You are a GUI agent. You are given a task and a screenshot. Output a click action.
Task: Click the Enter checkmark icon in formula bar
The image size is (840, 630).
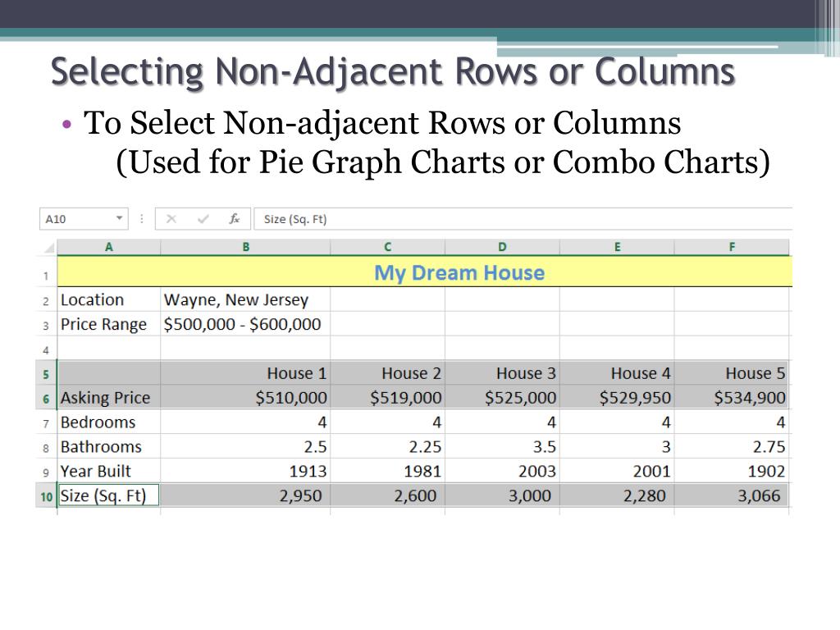[203, 219]
